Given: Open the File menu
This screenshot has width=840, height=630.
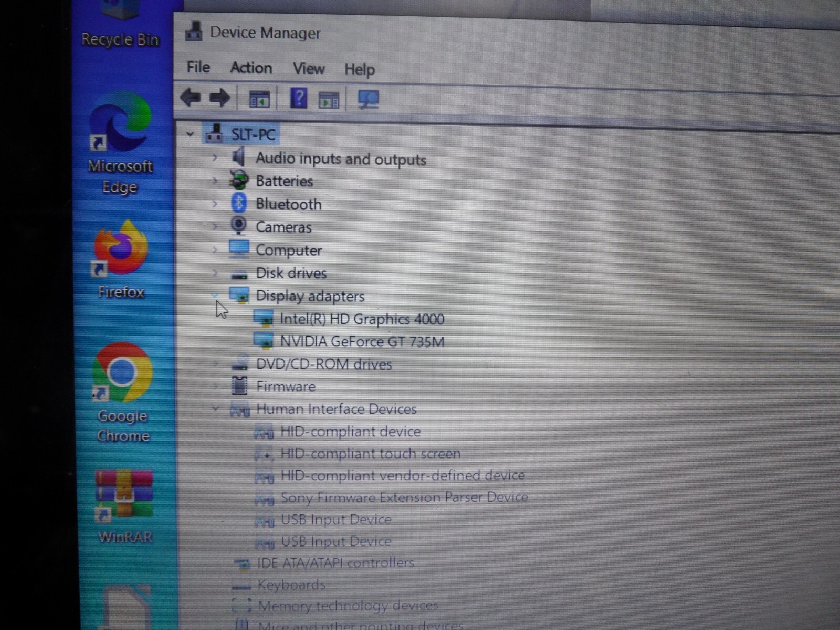Looking at the screenshot, I should point(198,67).
